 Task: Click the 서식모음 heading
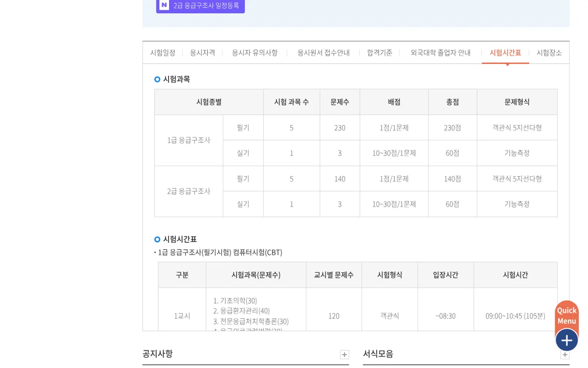tap(378, 353)
